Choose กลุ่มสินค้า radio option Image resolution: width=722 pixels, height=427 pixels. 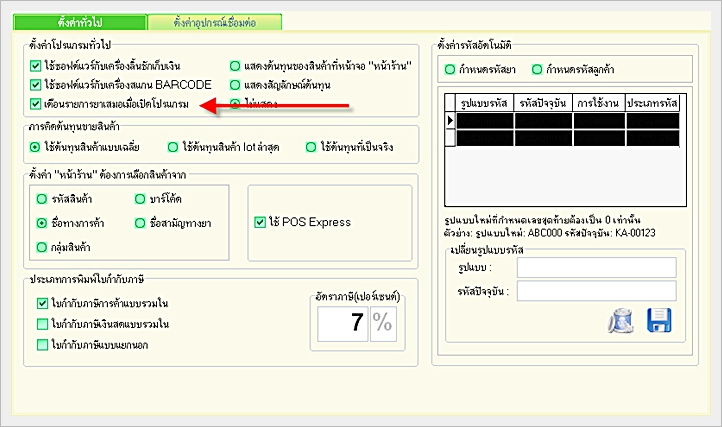click(x=41, y=247)
